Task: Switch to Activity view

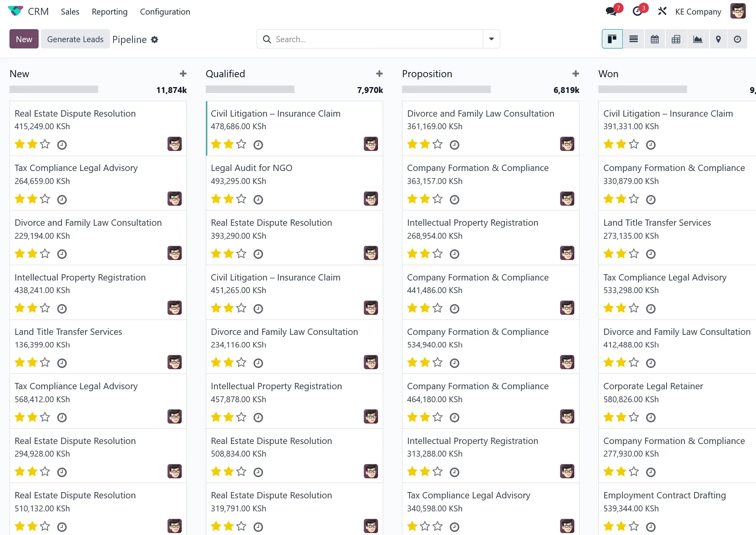Action: click(737, 39)
